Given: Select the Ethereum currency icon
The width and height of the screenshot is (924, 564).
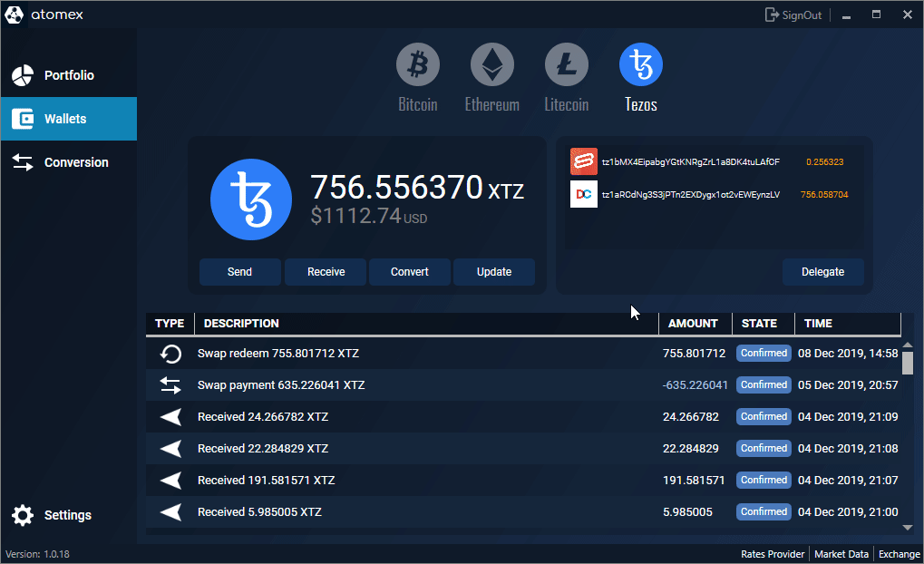Looking at the screenshot, I should 492,65.
